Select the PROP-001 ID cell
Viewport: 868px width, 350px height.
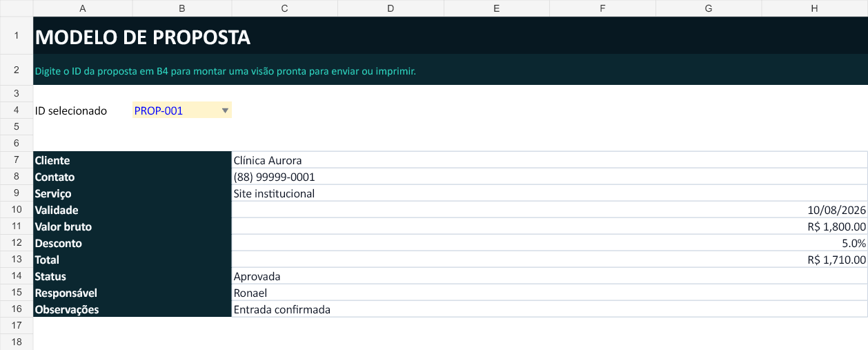point(182,110)
